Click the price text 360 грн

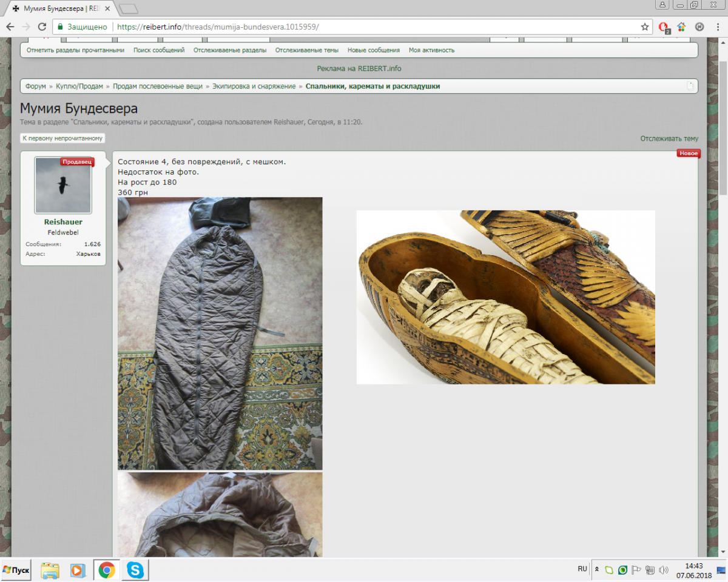click(133, 192)
